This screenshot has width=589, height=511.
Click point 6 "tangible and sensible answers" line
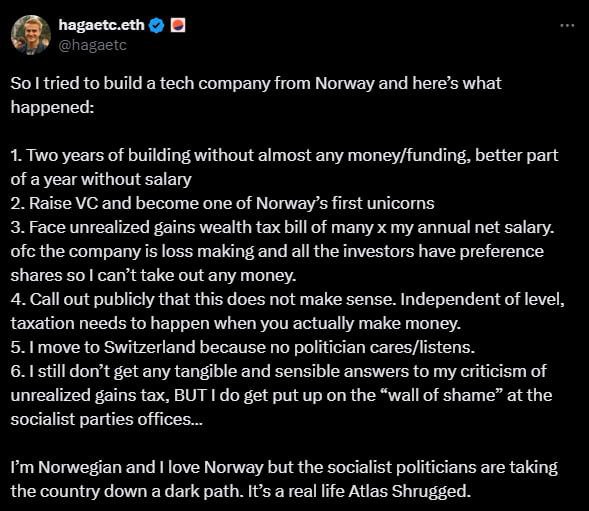pos(278,372)
